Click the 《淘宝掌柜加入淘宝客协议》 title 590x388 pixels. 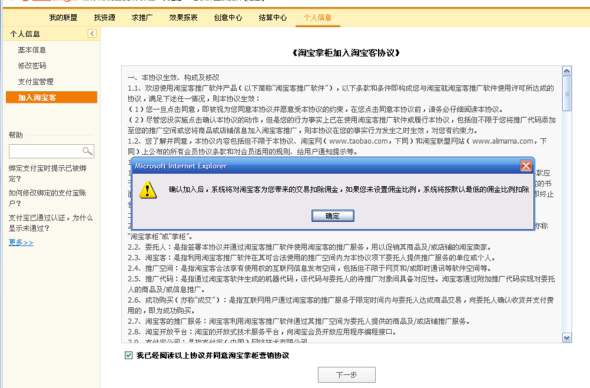pos(346,53)
